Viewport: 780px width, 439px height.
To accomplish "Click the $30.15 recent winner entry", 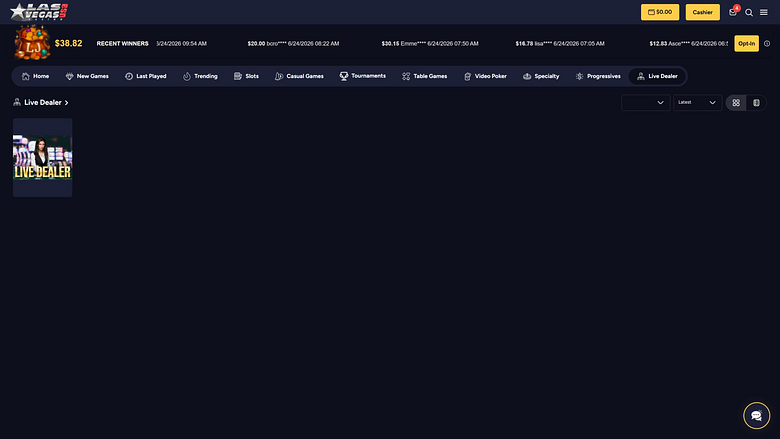I will [x=430, y=44].
